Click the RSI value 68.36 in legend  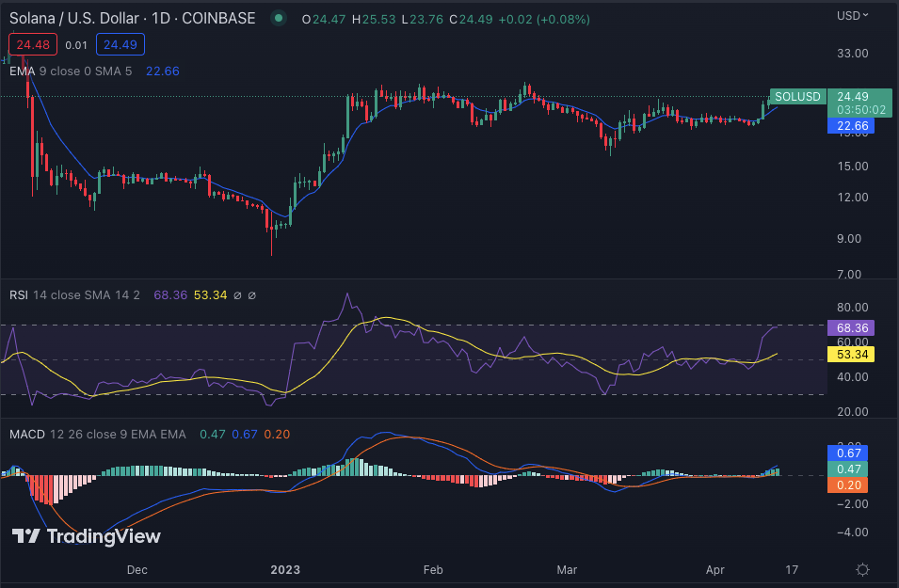click(x=170, y=295)
